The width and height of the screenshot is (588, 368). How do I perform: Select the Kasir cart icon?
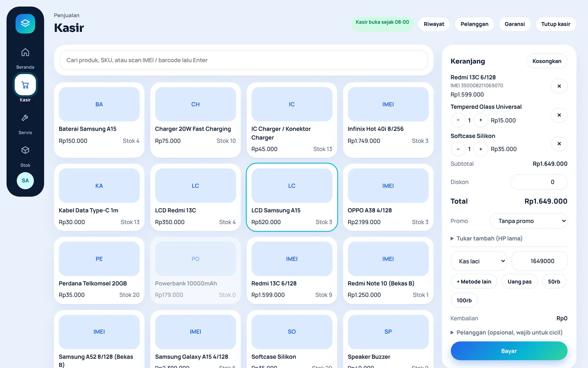25,85
